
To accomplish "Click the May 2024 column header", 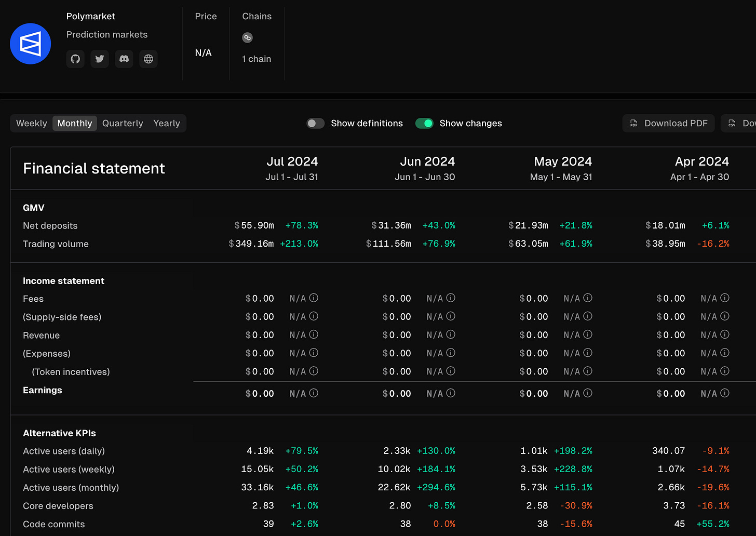I will point(561,168).
